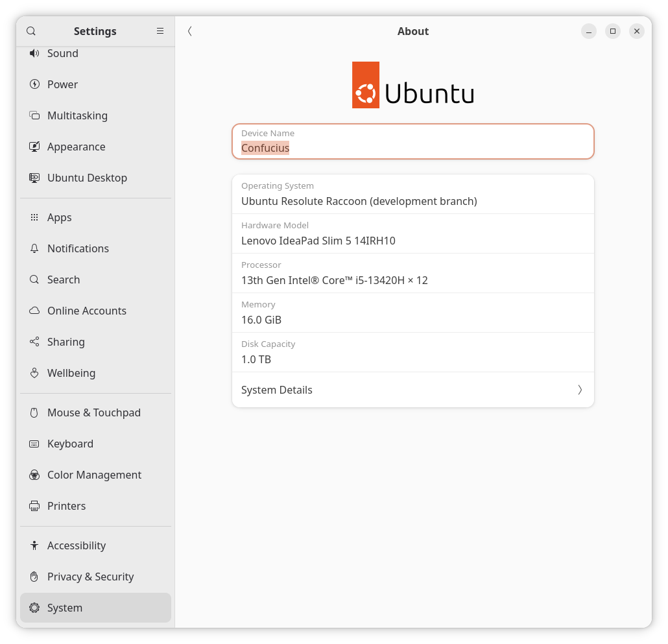The height and width of the screenshot is (644, 668).
Task: Click the Printers icon
Action: tap(34, 506)
